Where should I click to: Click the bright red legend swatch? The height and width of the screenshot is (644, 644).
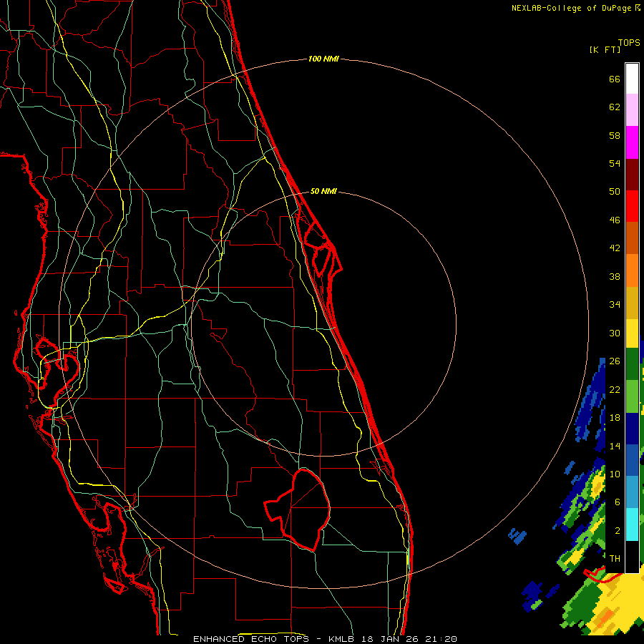tap(632, 206)
